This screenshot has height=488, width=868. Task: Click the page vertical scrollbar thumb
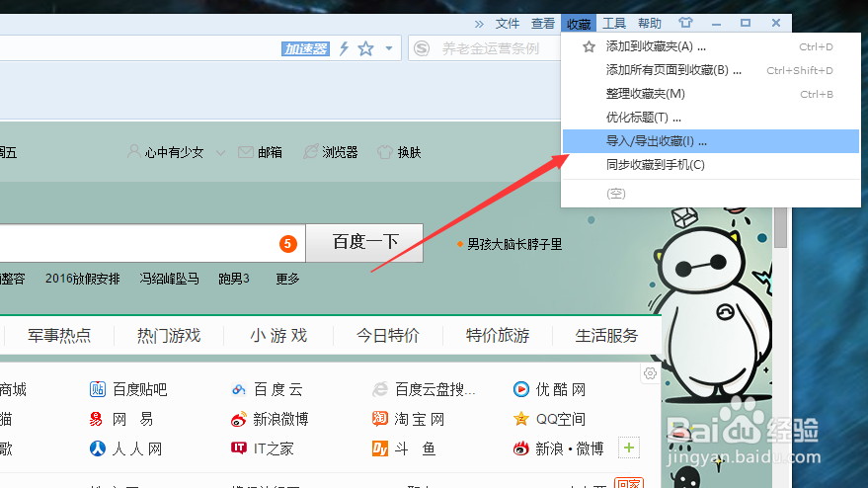(780, 227)
